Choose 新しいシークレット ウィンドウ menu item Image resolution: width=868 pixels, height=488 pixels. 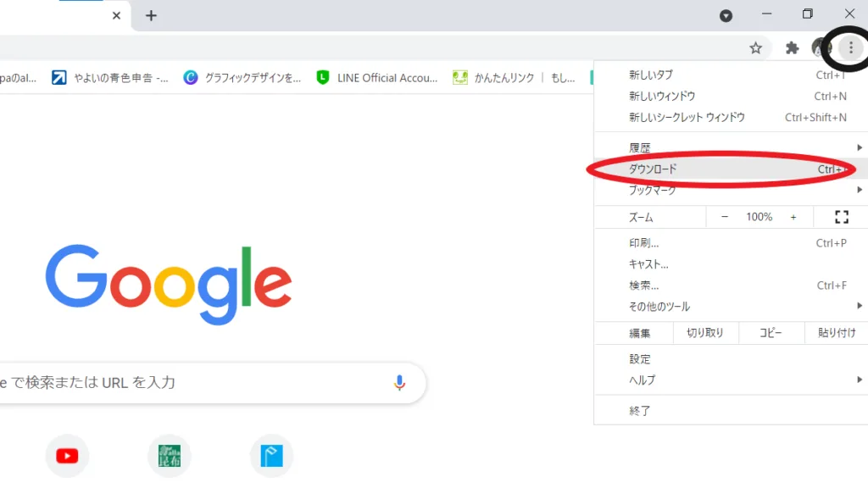(687, 118)
